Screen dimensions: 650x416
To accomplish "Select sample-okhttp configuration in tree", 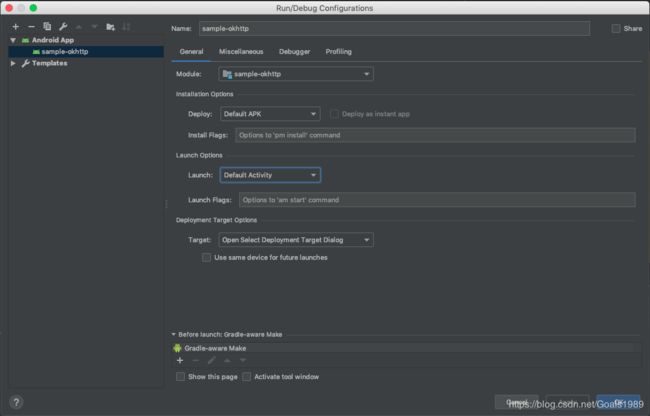I will click(86, 52).
